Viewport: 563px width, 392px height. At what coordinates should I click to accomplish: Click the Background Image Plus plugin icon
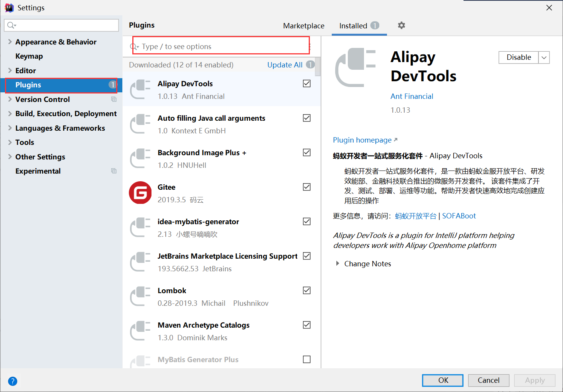(x=140, y=158)
